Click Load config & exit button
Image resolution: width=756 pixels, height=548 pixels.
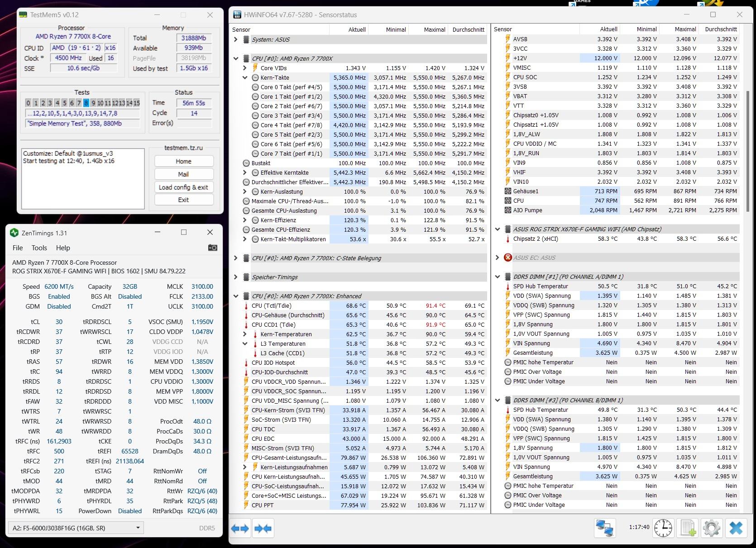(183, 187)
